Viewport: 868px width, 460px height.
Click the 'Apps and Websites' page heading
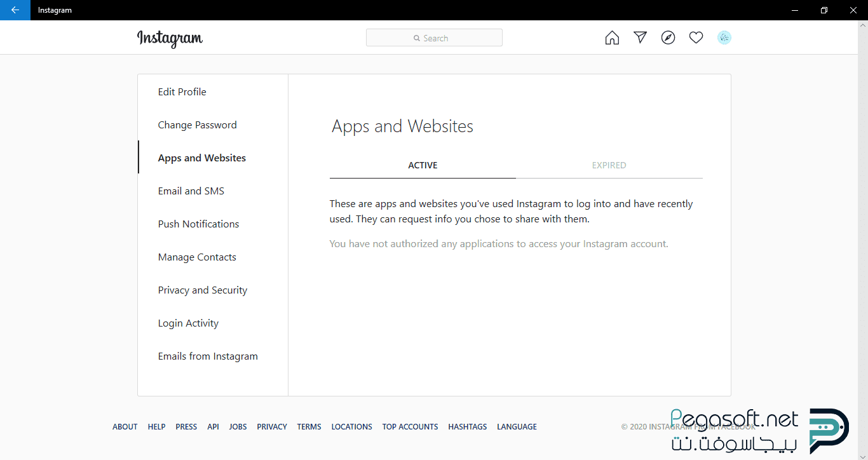[403, 126]
